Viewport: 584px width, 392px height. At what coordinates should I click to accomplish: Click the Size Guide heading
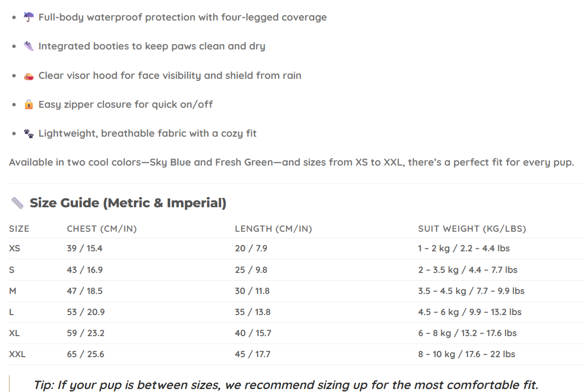pos(127,203)
